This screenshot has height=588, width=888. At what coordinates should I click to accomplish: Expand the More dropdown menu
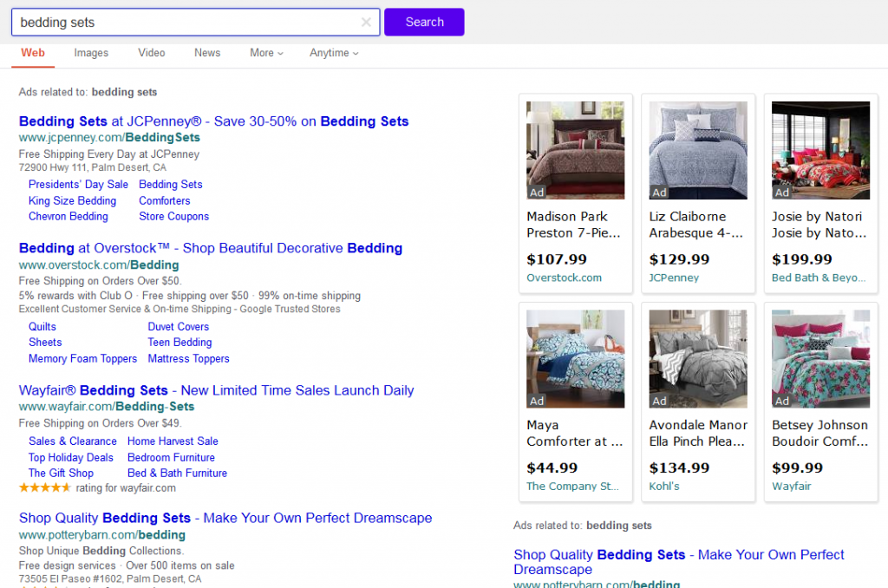pos(266,53)
